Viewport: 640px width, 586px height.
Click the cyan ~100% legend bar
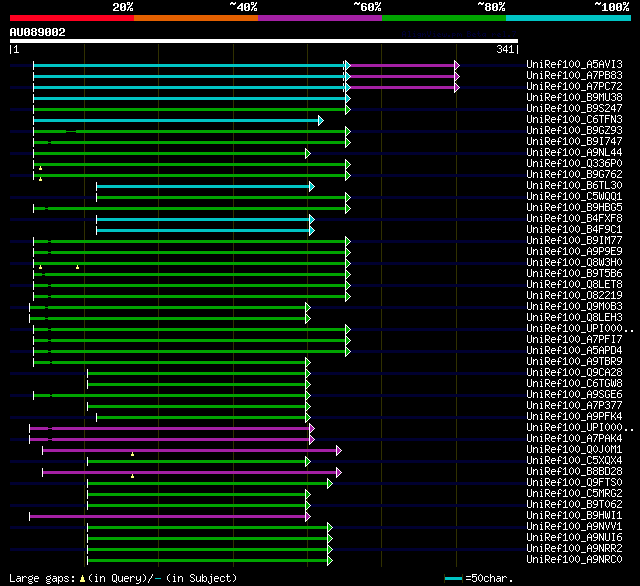point(569,18)
